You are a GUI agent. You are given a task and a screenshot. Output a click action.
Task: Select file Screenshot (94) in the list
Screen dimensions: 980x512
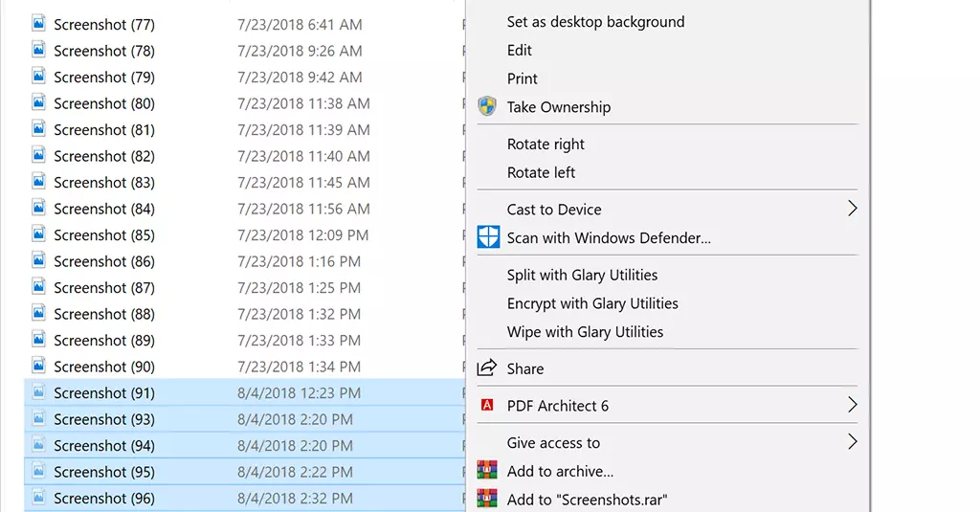104,446
